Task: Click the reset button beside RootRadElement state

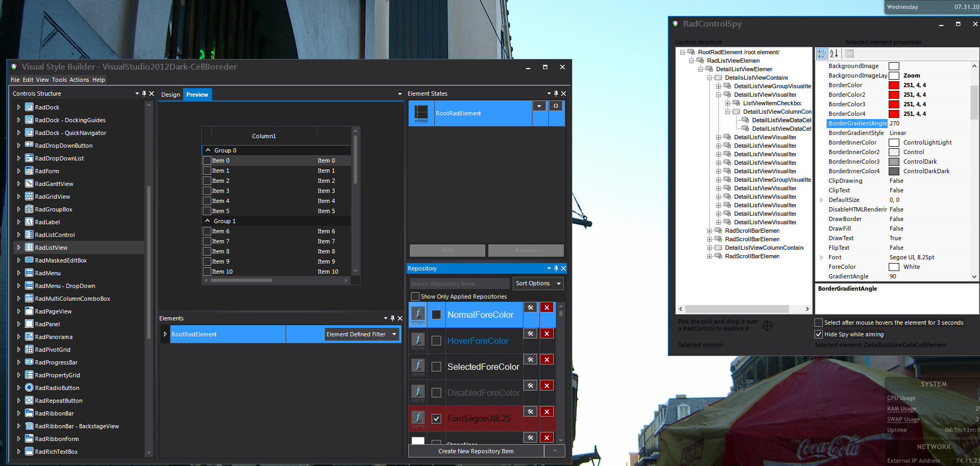Action: (556, 106)
